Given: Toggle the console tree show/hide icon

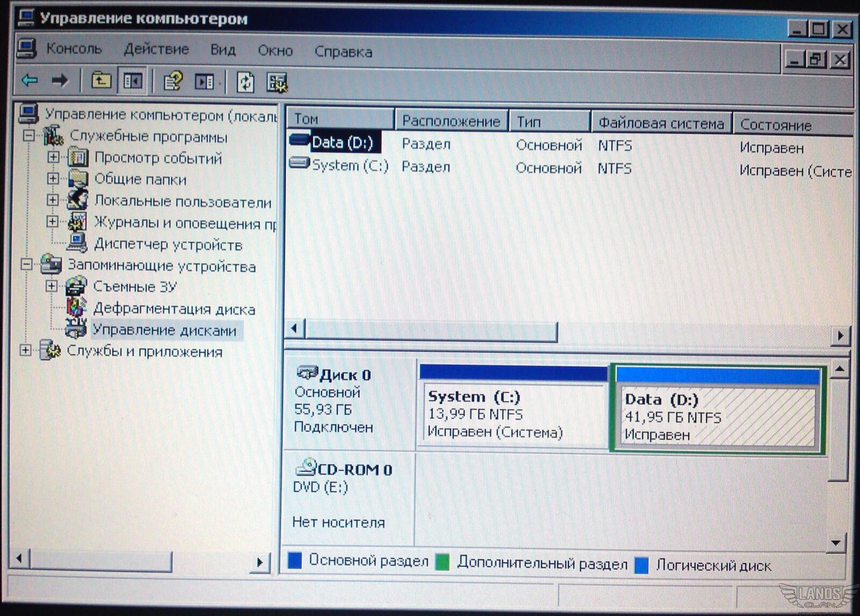Looking at the screenshot, I should click(x=132, y=82).
